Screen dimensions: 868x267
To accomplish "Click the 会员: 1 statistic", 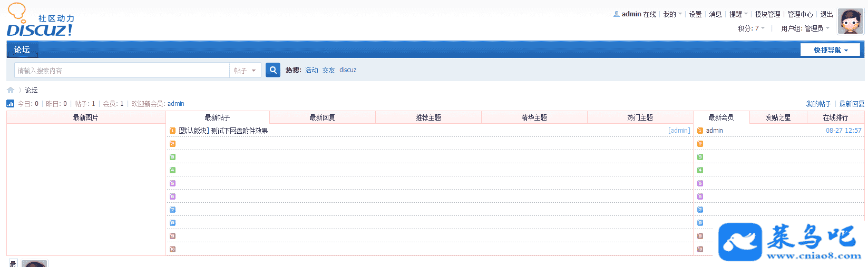I will click(x=113, y=104).
